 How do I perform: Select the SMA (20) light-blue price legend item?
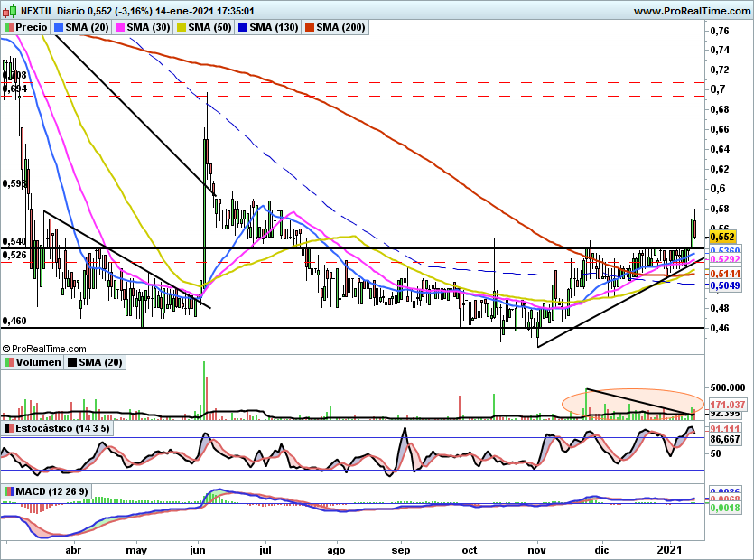pyautogui.click(x=81, y=27)
